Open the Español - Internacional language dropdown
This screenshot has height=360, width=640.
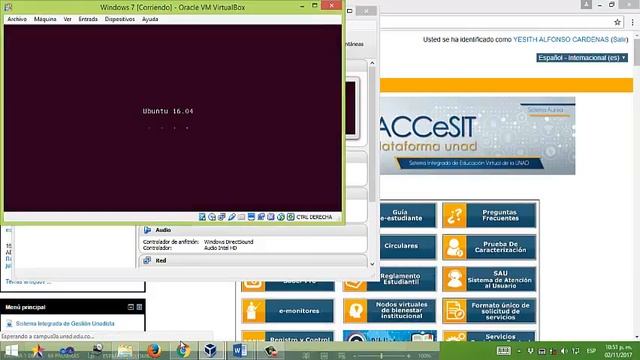click(582, 58)
